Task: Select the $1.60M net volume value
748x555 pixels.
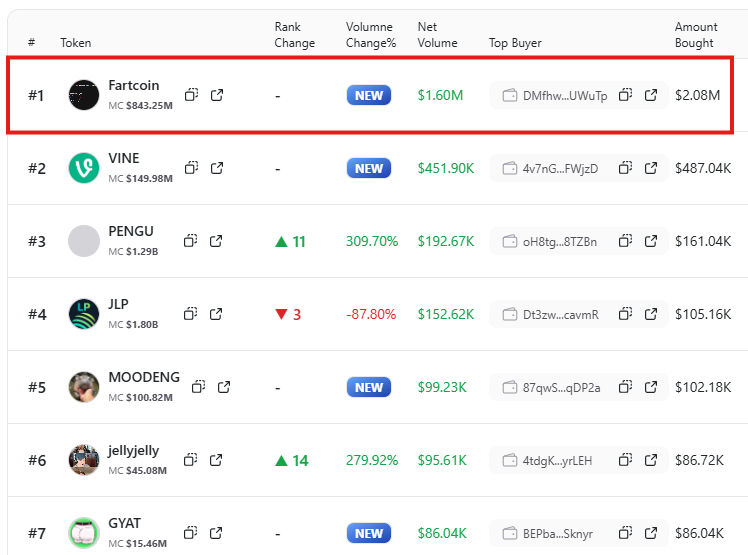Action: pos(440,95)
